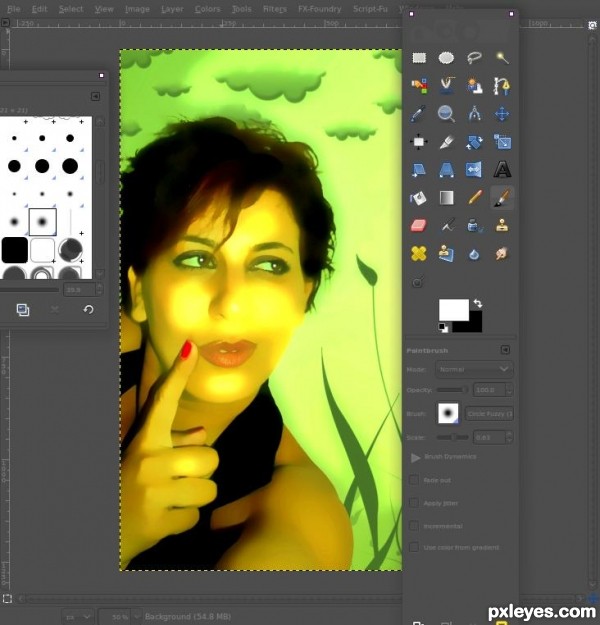Open the Filters menu
The image size is (600, 625).
[x=275, y=9]
